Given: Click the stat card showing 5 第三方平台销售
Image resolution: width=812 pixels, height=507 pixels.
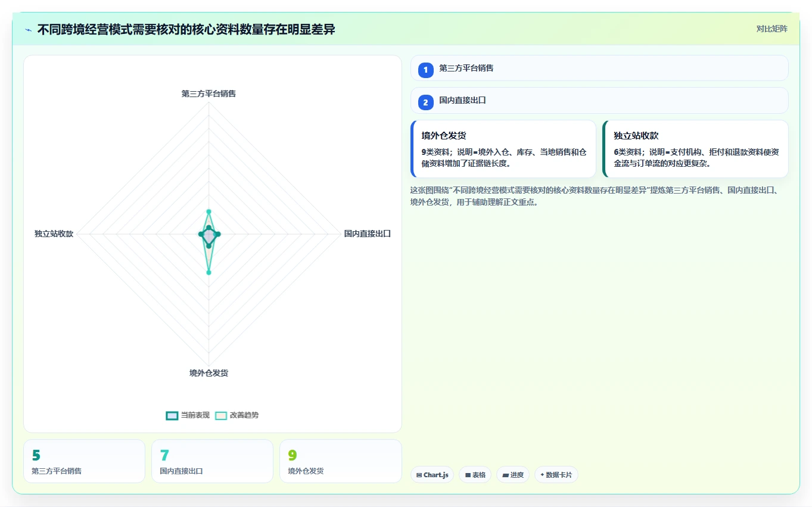Looking at the screenshot, I should point(84,461).
